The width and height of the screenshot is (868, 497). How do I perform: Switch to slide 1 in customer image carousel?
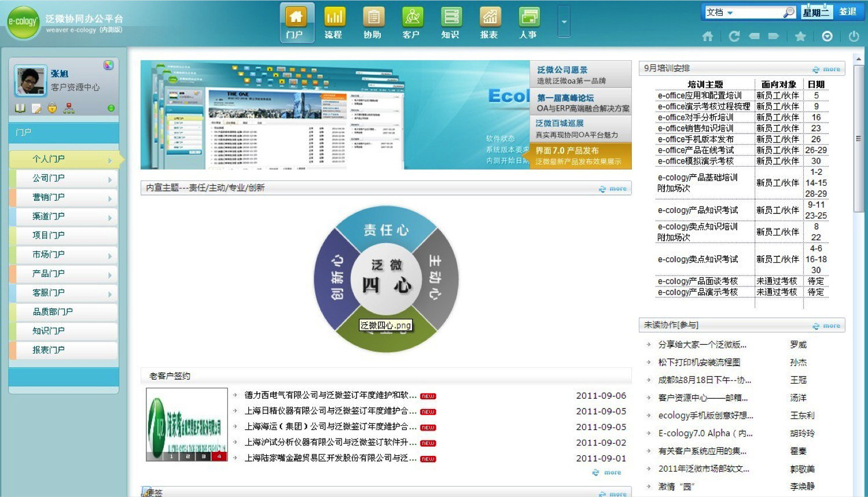171,456
